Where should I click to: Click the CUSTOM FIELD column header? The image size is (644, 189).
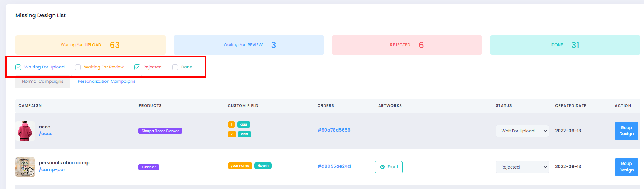(x=243, y=106)
